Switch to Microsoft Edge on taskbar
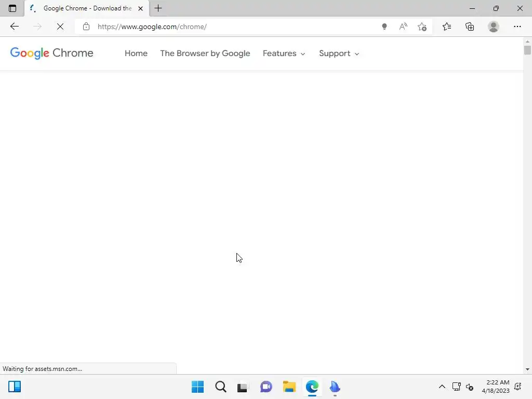532x399 pixels. coord(312,387)
